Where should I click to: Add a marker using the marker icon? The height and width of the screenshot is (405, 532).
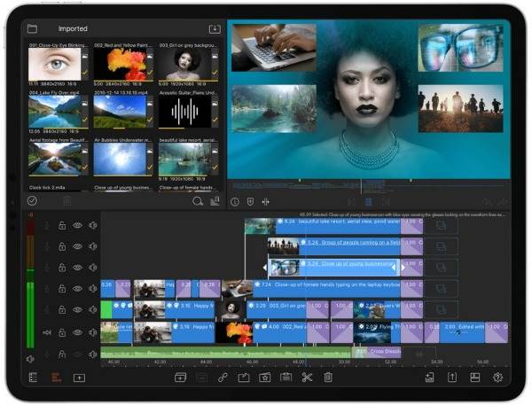click(250, 202)
